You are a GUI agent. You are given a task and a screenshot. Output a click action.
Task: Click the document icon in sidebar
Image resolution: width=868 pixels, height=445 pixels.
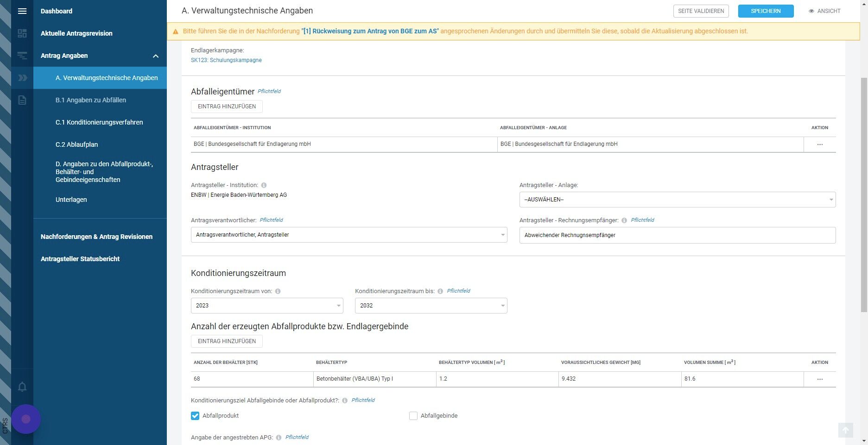(x=22, y=100)
